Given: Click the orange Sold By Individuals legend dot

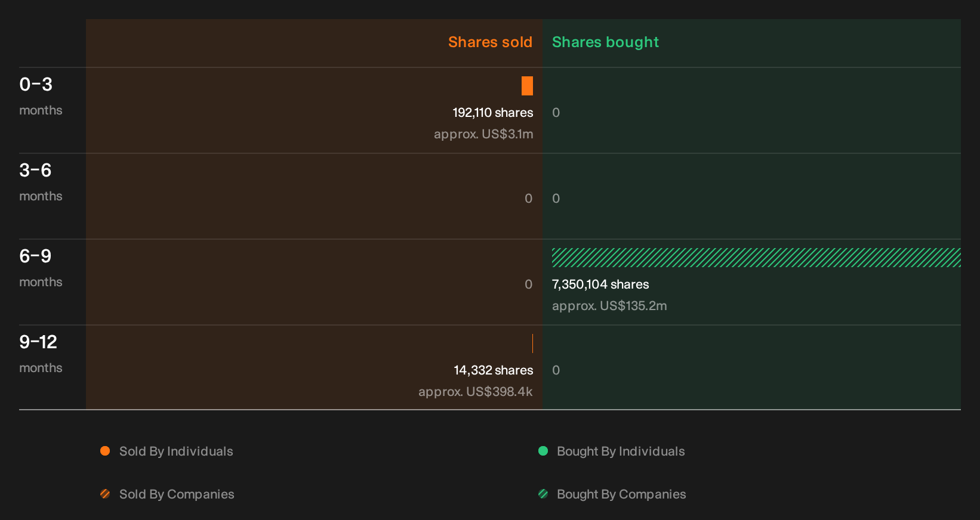Looking at the screenshot, I should [x=105, y=451].
